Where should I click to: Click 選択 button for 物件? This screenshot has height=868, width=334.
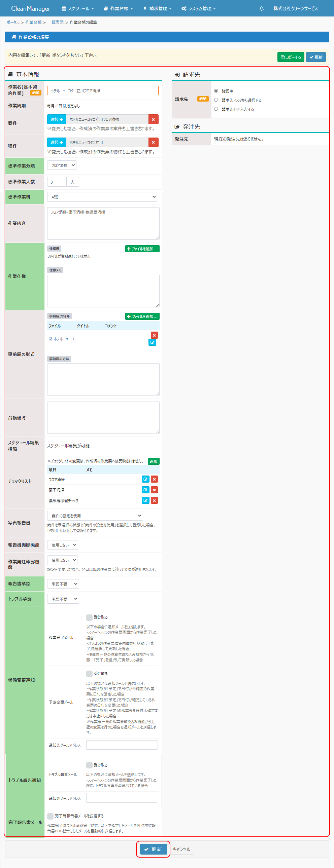pos(56,142)
